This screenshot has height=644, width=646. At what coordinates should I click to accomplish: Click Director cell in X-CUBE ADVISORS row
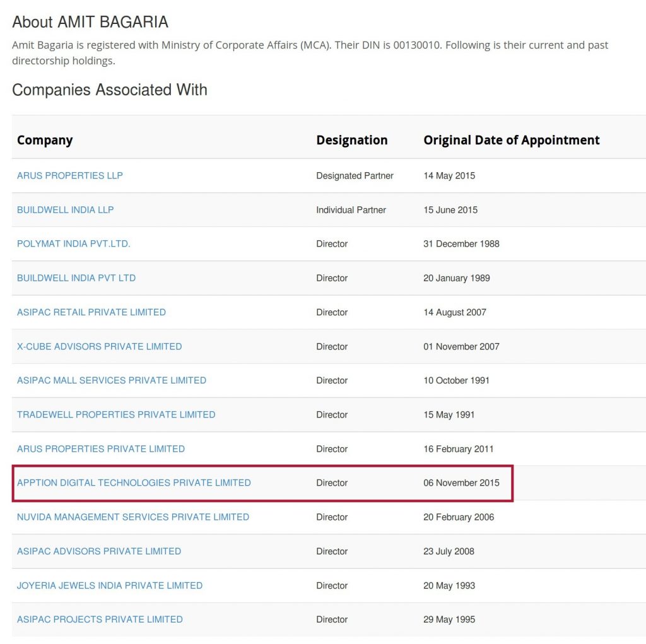(x=332, y=346)
